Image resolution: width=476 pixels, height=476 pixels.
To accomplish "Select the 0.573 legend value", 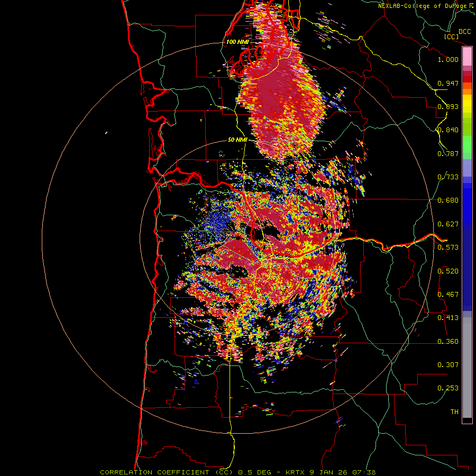I will 448,248.
